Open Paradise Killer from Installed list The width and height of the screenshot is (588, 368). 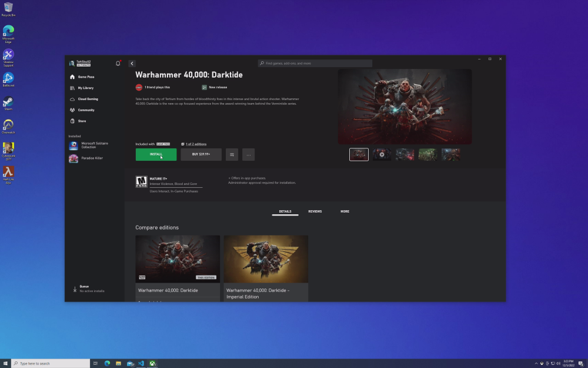86,158
